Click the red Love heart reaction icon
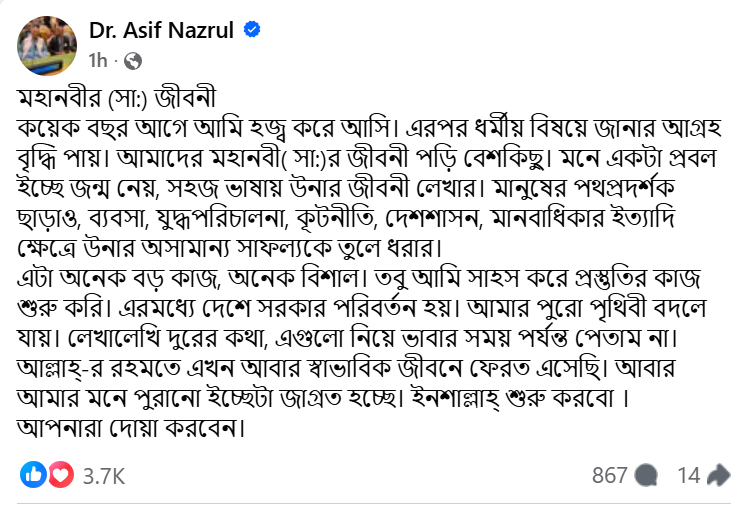This screenshot has height=518, width=739. (x=61, y=476)
